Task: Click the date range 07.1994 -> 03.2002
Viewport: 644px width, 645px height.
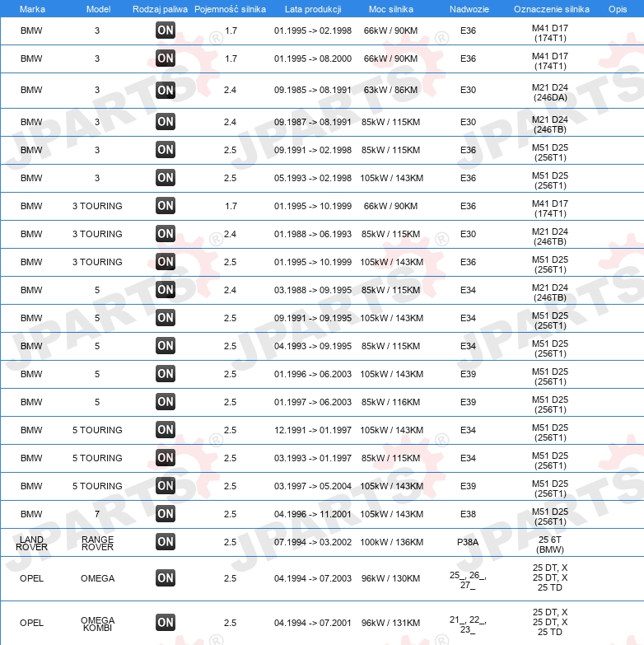Action: [313, 542]
